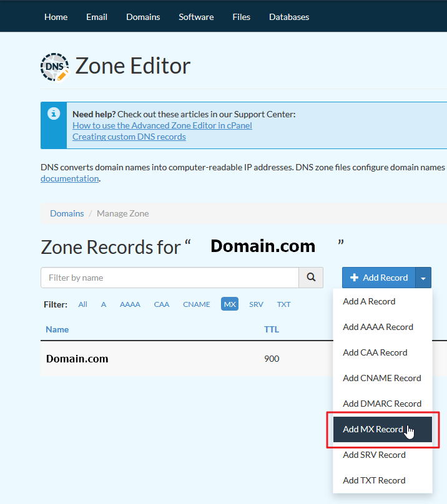Select Add MX Record from dropdown
This screenshot has width=447, height=504.
point(373,429)
